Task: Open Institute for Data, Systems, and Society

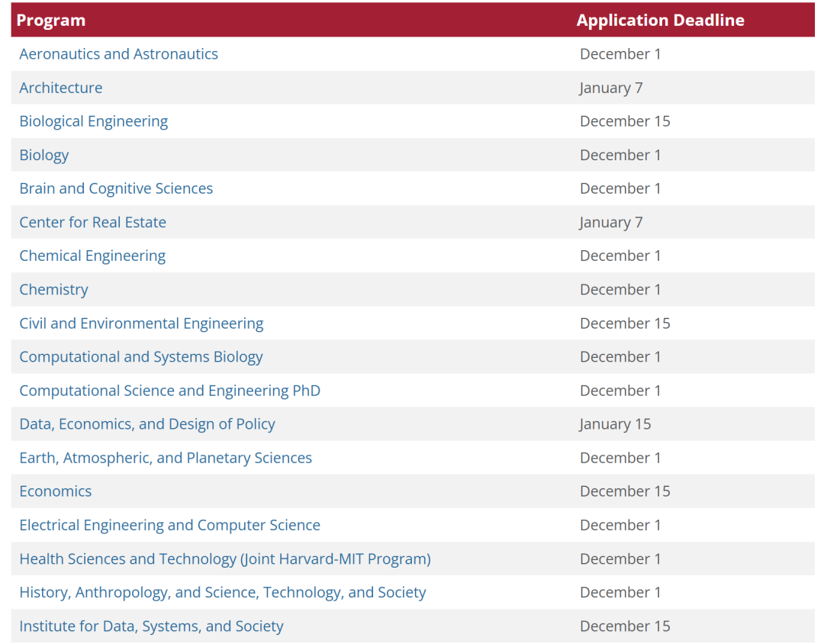Action: [151, 626]
